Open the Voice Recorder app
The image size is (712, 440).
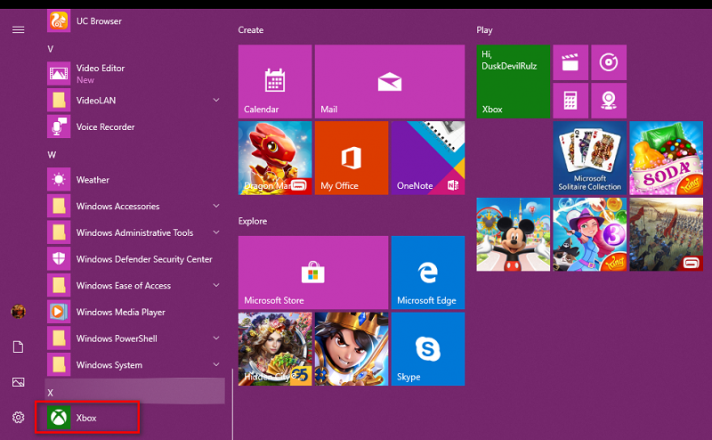(x=135, y=127)
